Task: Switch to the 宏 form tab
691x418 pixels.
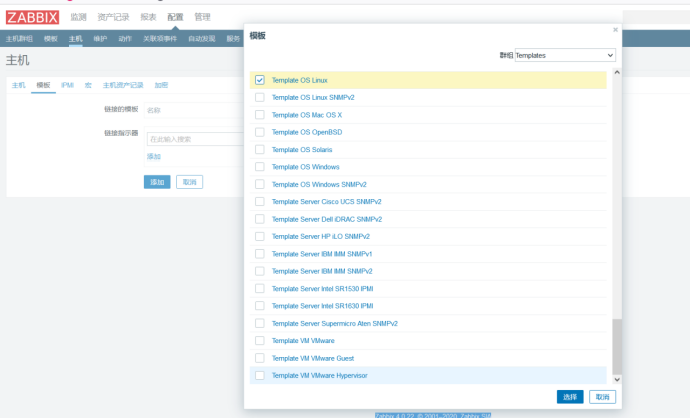Action: click(x=88, y=85)
